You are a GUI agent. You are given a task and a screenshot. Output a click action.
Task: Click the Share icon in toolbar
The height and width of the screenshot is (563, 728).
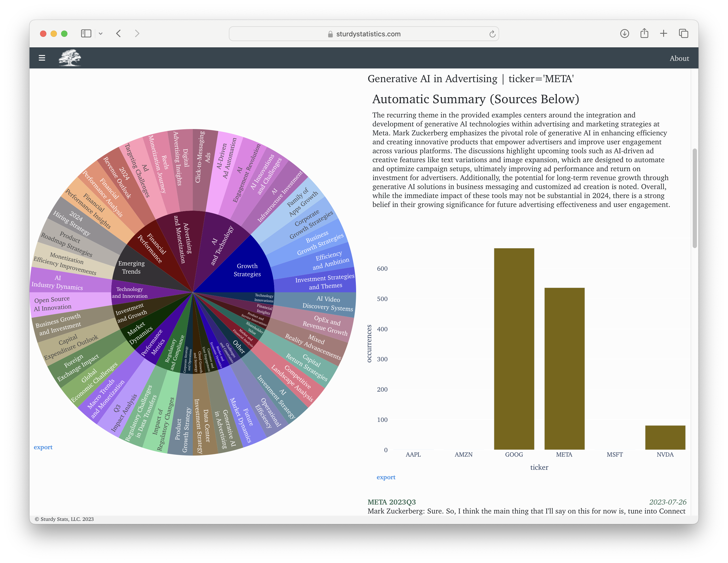click(644, 34)
